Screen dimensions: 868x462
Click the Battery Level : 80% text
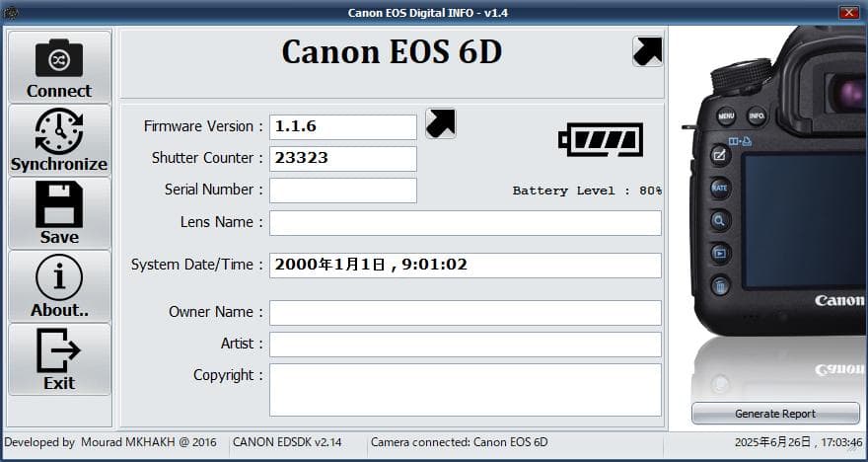[x=587, y=191]
